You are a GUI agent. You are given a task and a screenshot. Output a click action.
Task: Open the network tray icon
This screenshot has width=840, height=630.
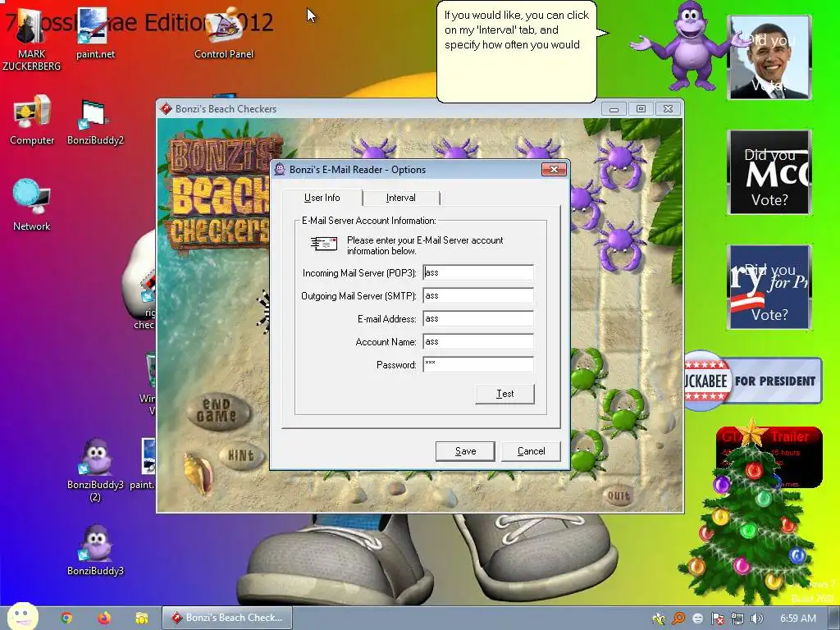click(x=737, y=619)
